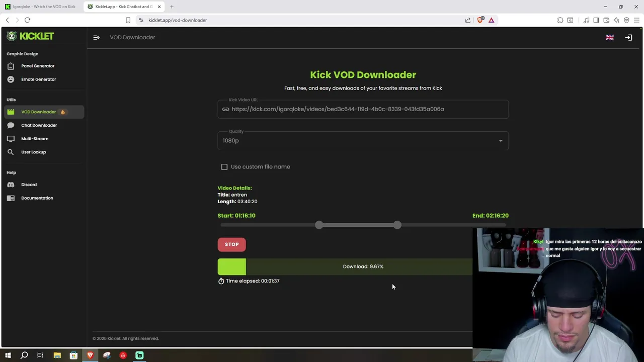Open Brave Shields lion icon
The image size is (644, 362).
[480, 20]
